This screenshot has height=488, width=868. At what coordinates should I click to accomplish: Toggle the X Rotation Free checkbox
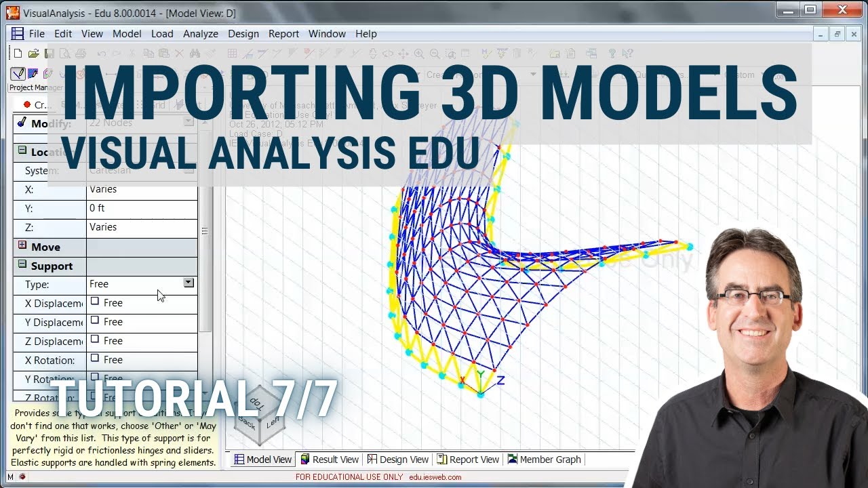tap(95, 358)
